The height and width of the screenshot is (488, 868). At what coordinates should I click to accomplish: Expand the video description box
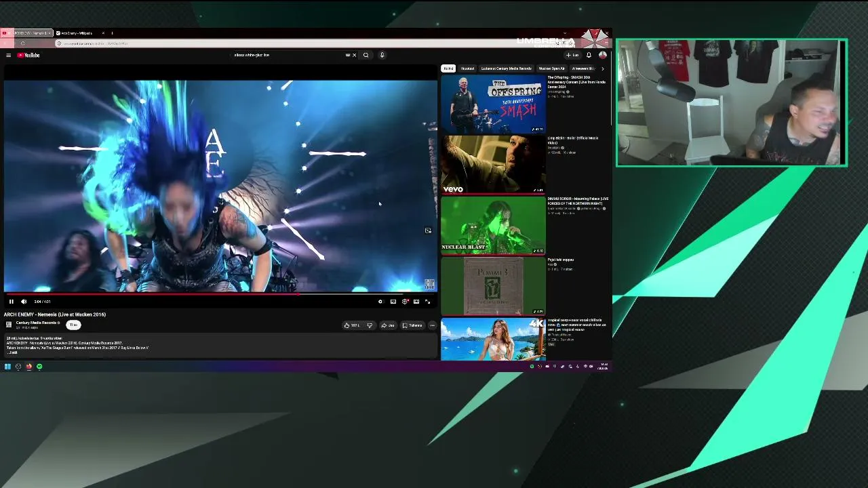pyautogui.click(x=220, y=346)
